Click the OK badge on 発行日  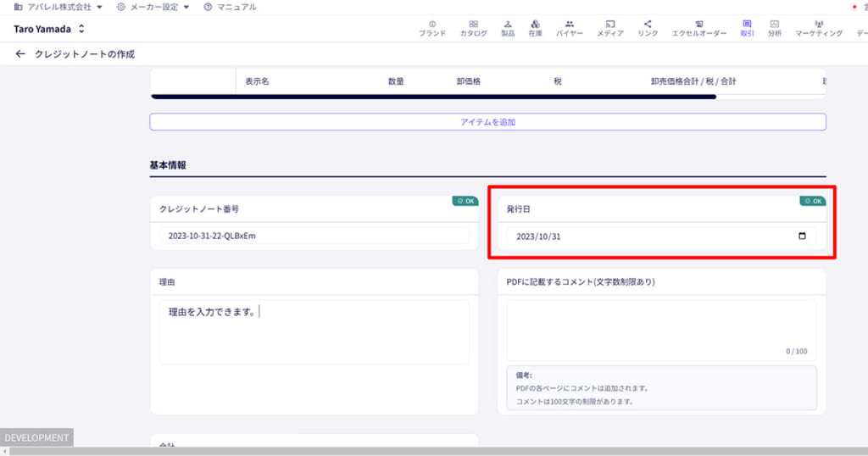(813, 201)
